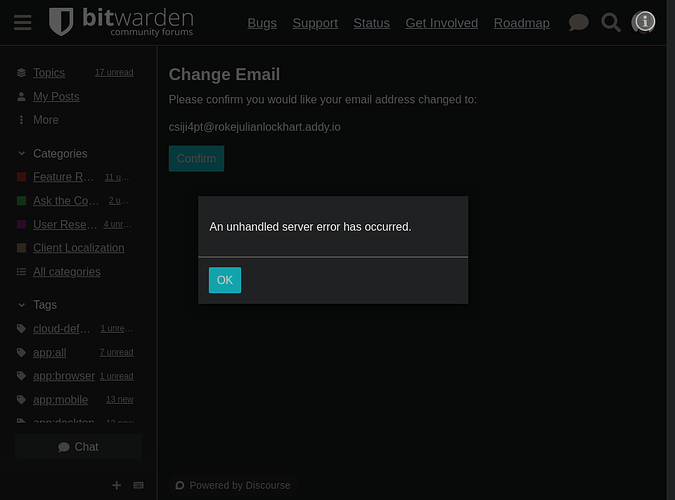Open the 17 unread topics link

114,72
